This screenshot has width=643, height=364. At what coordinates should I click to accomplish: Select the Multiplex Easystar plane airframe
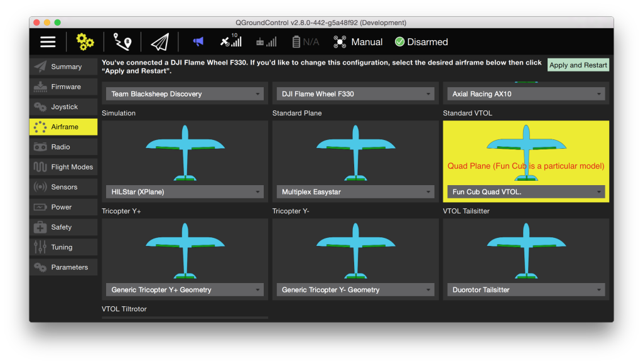pos(355,191)
